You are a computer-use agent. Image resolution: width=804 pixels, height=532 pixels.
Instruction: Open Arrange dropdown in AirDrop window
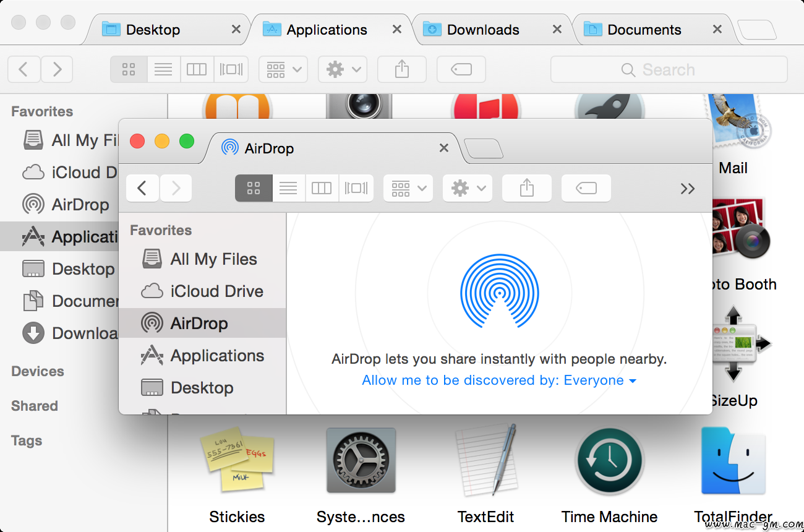tap(408, 188)
